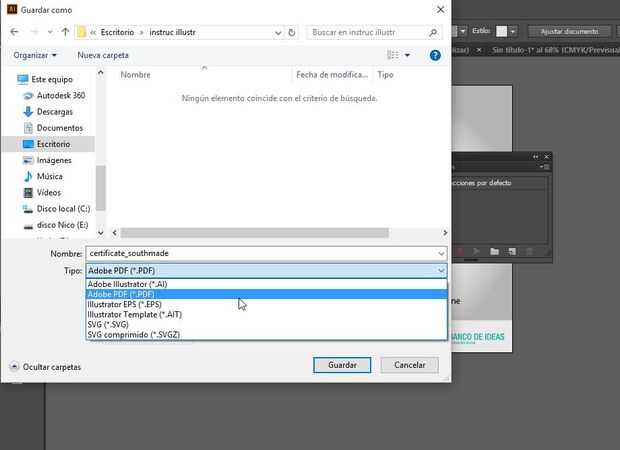Click the horizontal scrollbar left arrow
The width and height of the screenshot is (620, 450).
[x=114, y=233]
